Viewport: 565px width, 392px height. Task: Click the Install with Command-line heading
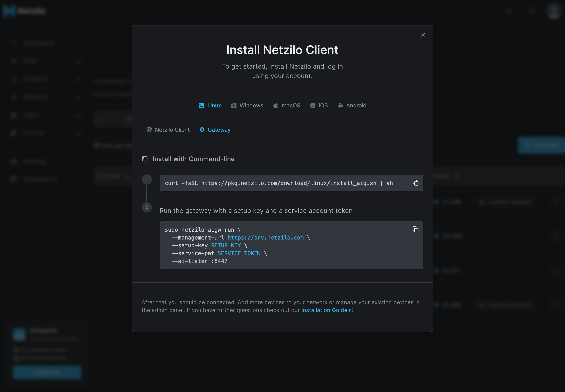pos(193,159)
